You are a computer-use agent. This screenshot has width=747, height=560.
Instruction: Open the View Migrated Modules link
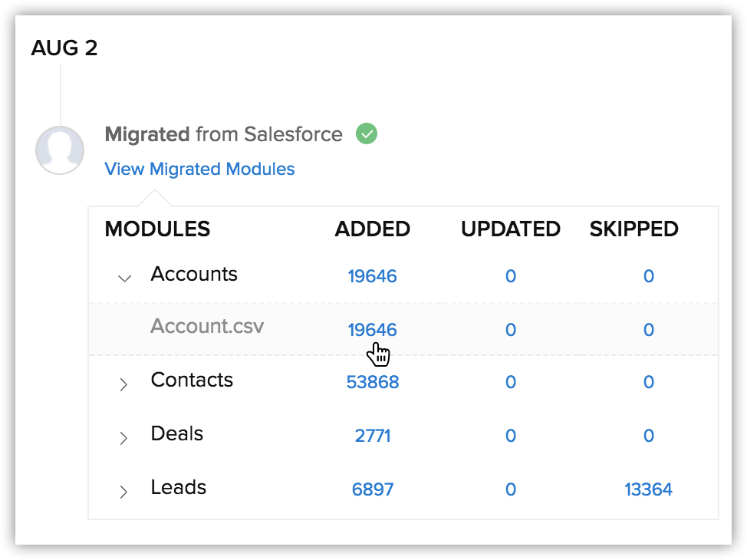(199, 169)
